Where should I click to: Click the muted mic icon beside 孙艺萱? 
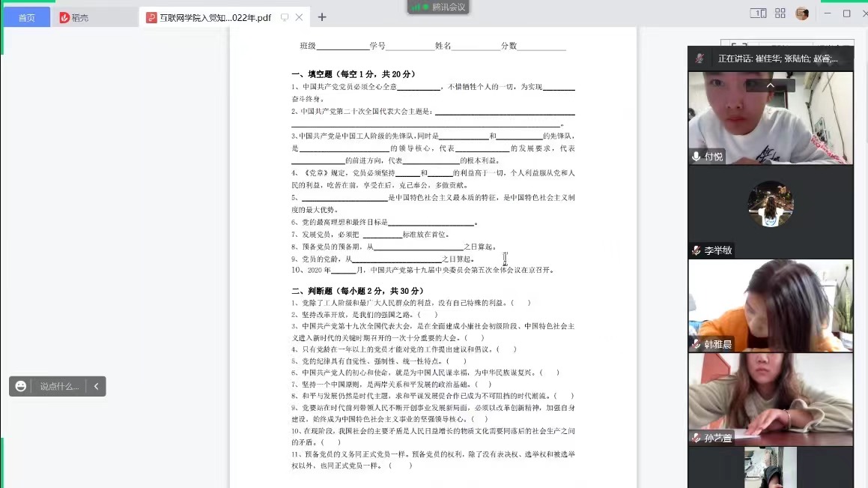tap(696, 438)
